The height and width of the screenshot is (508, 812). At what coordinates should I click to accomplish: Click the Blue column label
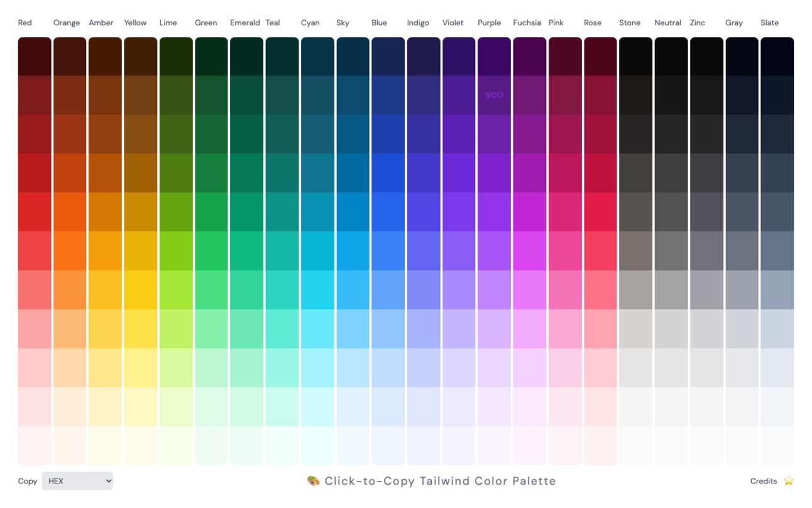tap(380, 23)
